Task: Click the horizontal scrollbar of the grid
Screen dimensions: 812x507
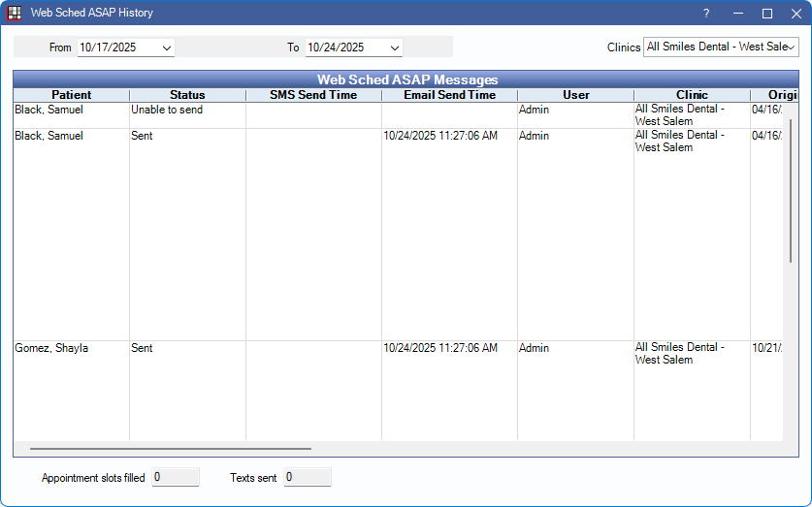Action: [170, 449]
